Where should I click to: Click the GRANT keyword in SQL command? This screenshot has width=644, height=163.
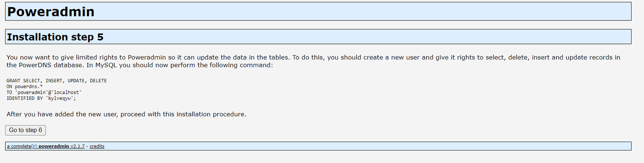click(x=13, y=81)
